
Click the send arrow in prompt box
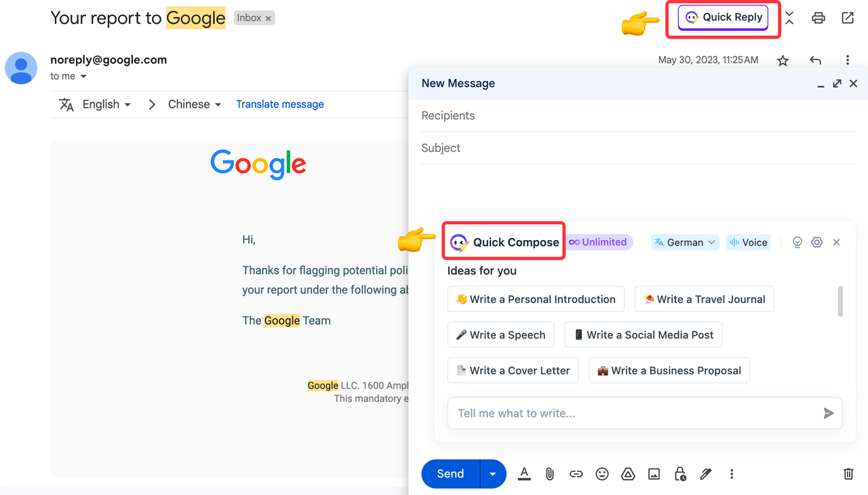(x=828, y=413)
